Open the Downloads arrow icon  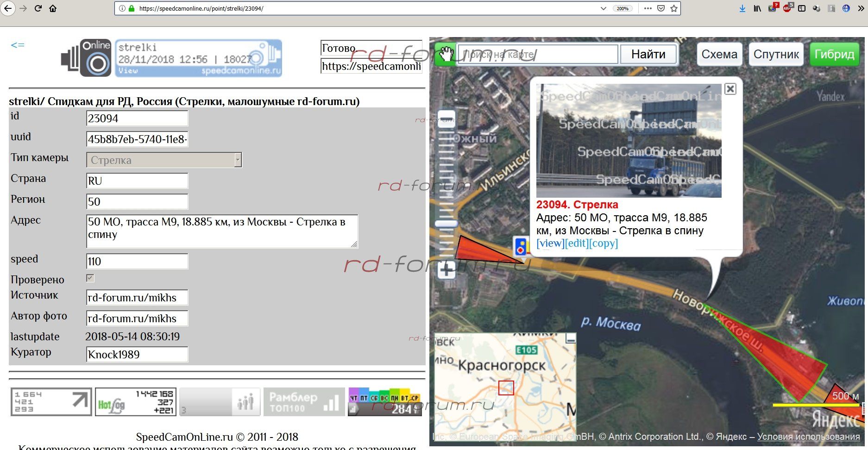click(742, 8)
